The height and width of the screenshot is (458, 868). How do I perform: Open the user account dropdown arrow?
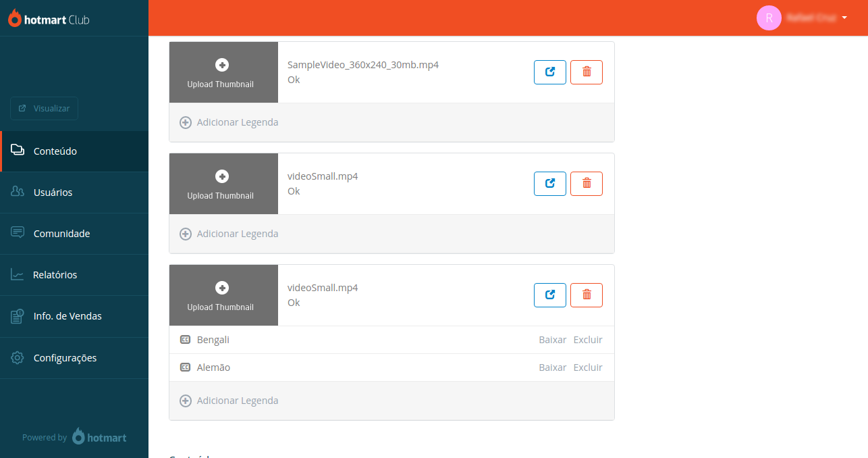(x=844, y=18)
